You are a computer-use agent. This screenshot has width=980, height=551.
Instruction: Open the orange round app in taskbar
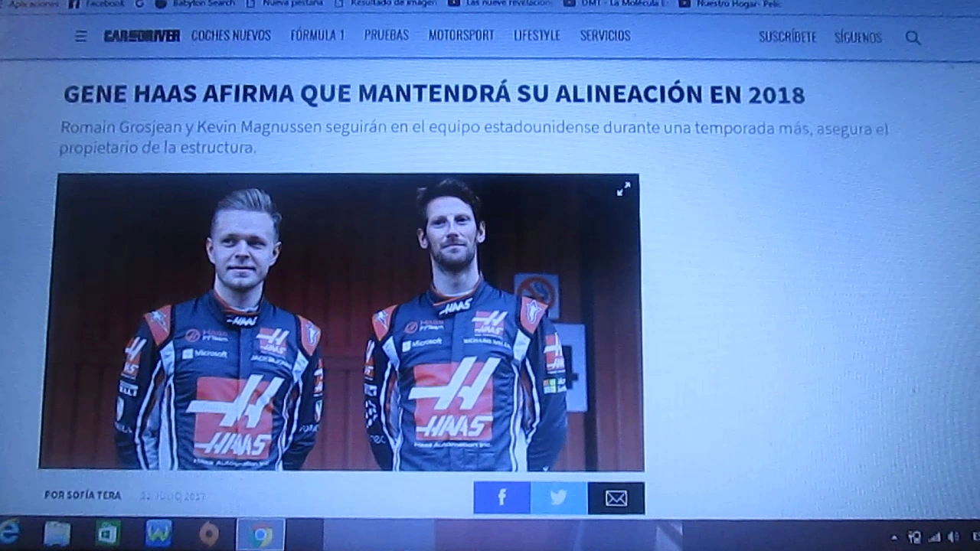209,533
